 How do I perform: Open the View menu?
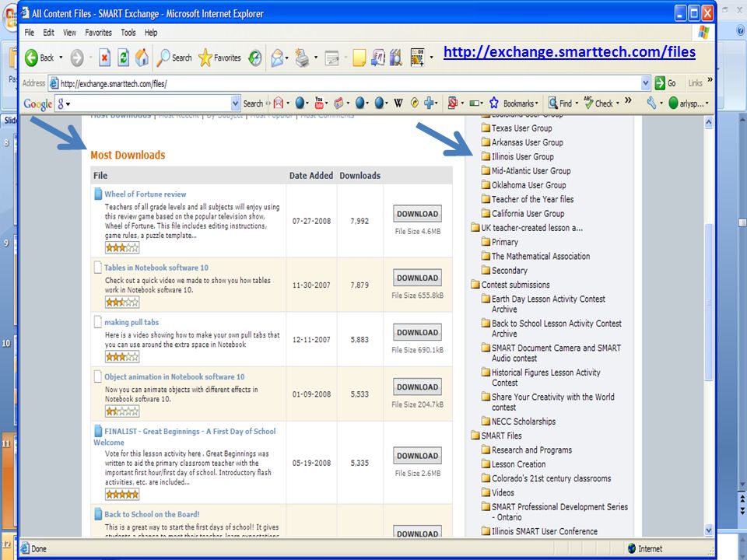click(69, 33)
